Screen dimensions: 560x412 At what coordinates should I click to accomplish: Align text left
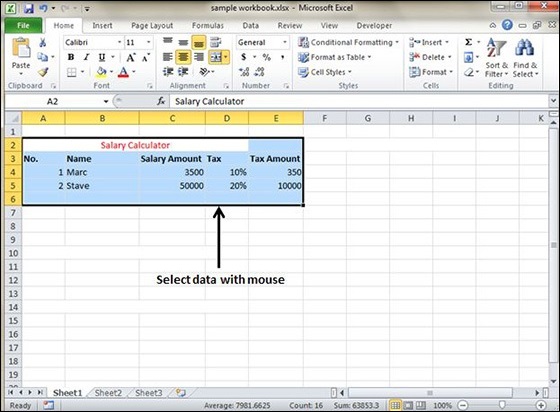(x=168, y=57)
